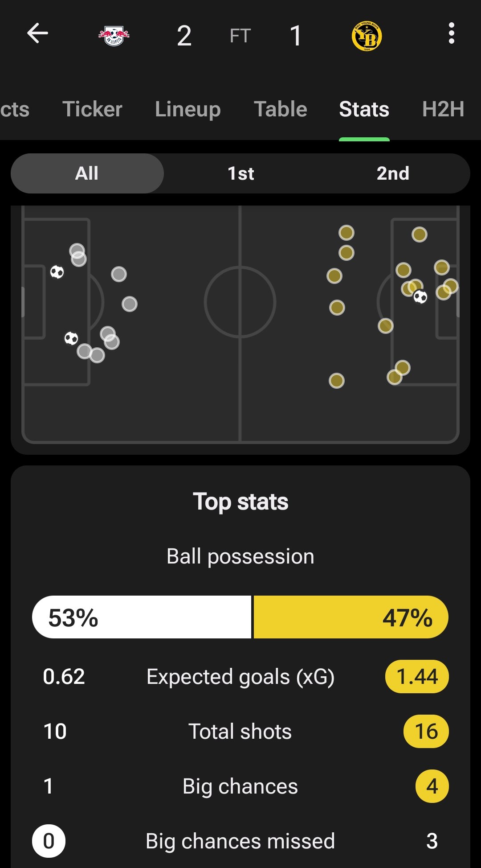Switch to the Table tab

pos(281,109)
